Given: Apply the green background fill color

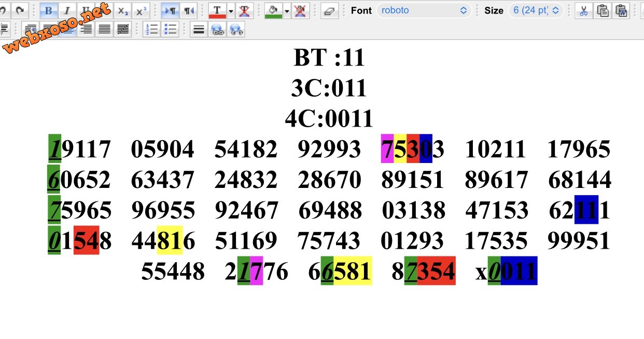Looking at the screenshot, I should [x=273, y=10].
